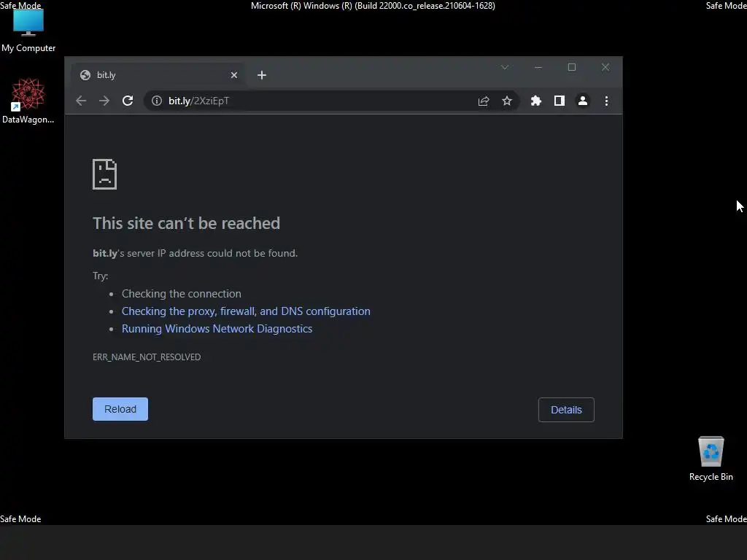
Task: Share this page icon in address bar
Action: pos(484,101)
